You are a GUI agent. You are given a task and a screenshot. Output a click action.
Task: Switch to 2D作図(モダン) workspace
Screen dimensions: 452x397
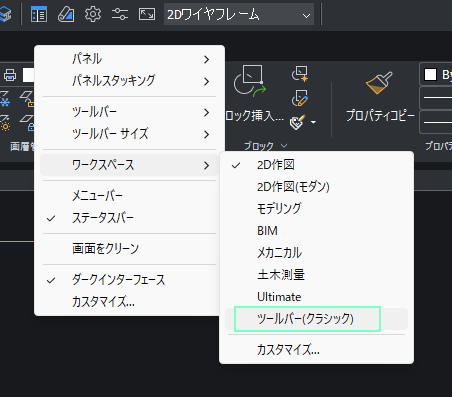coord(316,187)
